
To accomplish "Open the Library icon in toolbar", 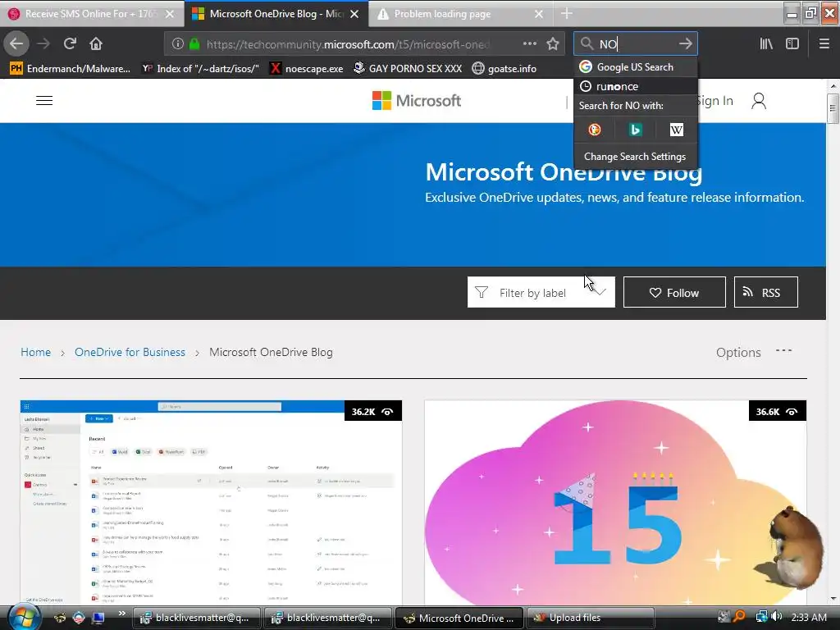I will click(x=766, y=44).
